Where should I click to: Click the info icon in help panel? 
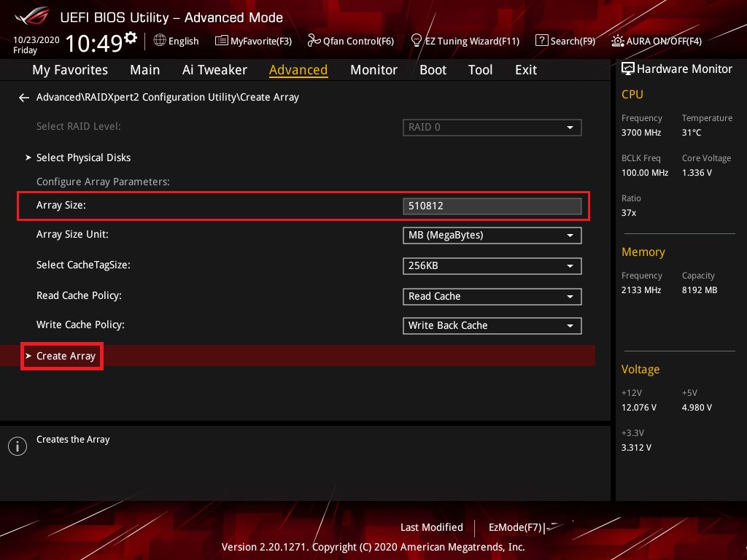click(x=17, y=446)
